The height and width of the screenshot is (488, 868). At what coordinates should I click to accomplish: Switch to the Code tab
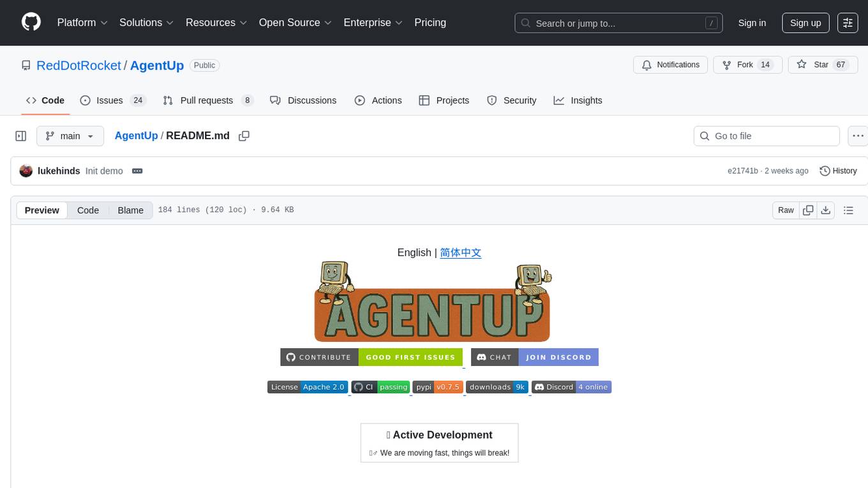(45, 100)
